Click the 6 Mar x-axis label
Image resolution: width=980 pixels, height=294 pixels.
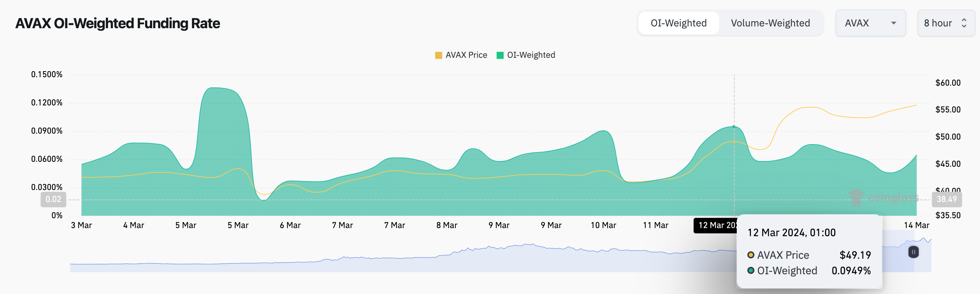coord(290,225)
